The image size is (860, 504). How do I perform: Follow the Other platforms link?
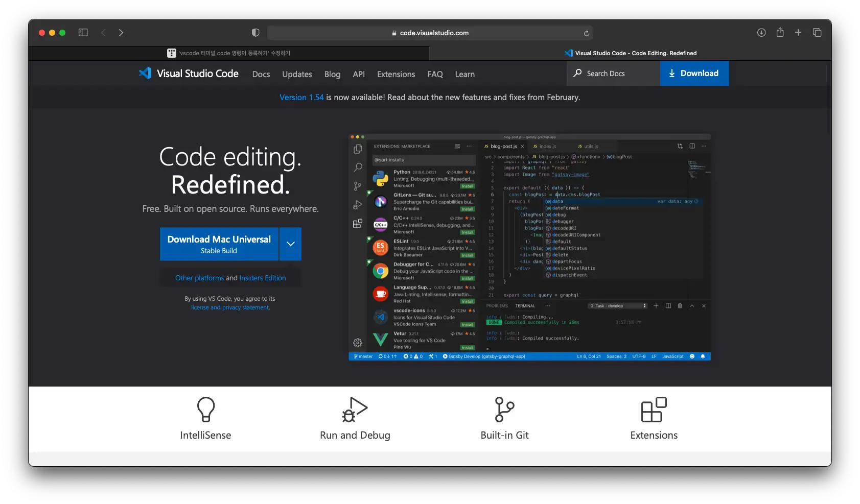pyautogui.click(x=199, y=278)
